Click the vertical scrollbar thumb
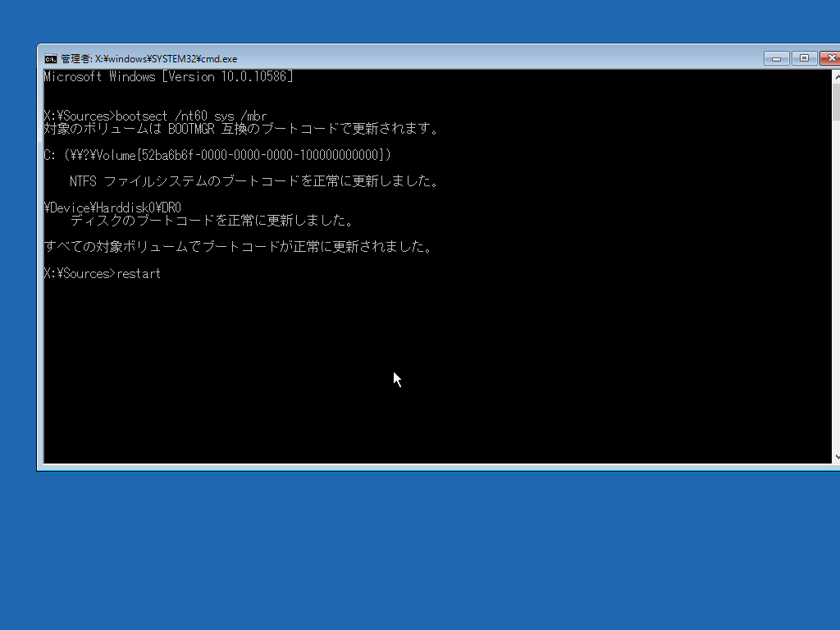The image size is (840, 630). point(836,102)
